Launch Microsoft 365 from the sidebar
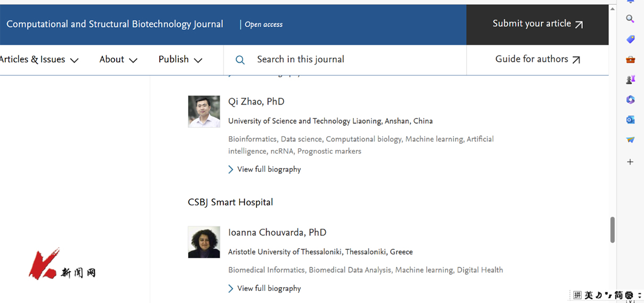The height and width of the screenshot is (303, 644). click(x=630, y=100)
